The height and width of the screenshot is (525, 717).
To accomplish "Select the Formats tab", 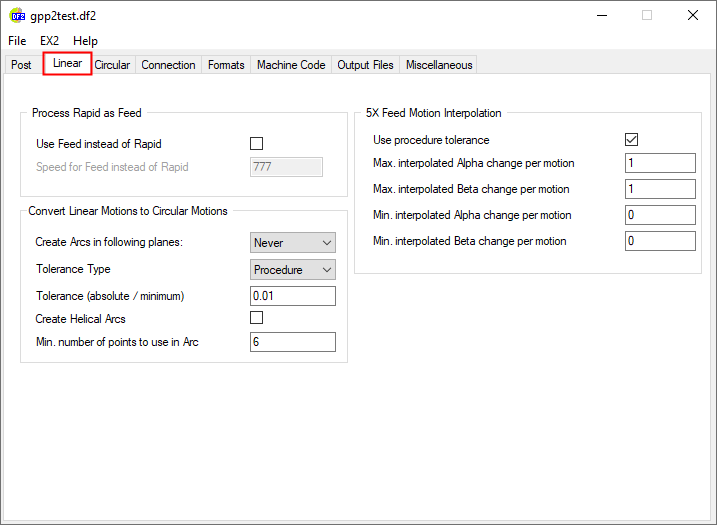I will click(226, 65).
